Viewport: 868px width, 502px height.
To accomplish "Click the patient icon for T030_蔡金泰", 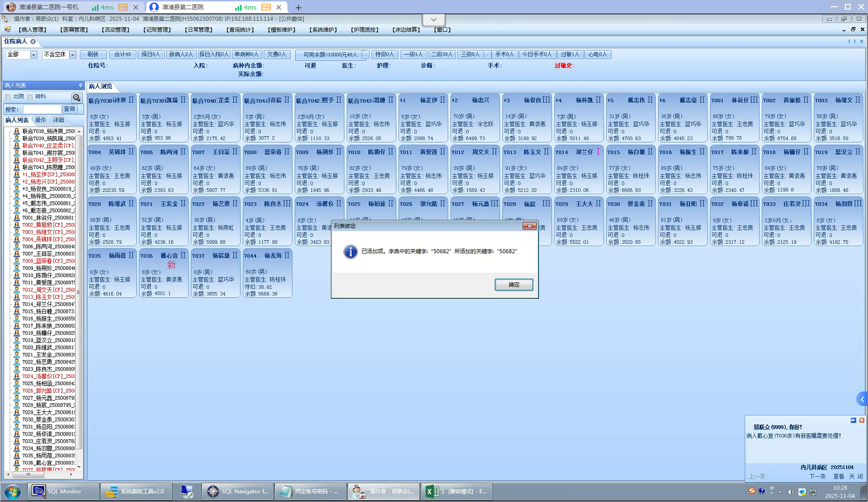I will [x=17, y=419].
